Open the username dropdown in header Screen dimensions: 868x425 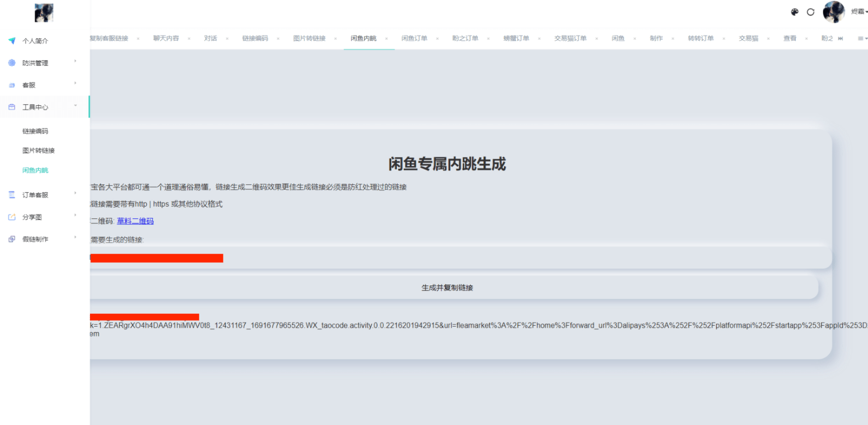(x=859, y=12)
